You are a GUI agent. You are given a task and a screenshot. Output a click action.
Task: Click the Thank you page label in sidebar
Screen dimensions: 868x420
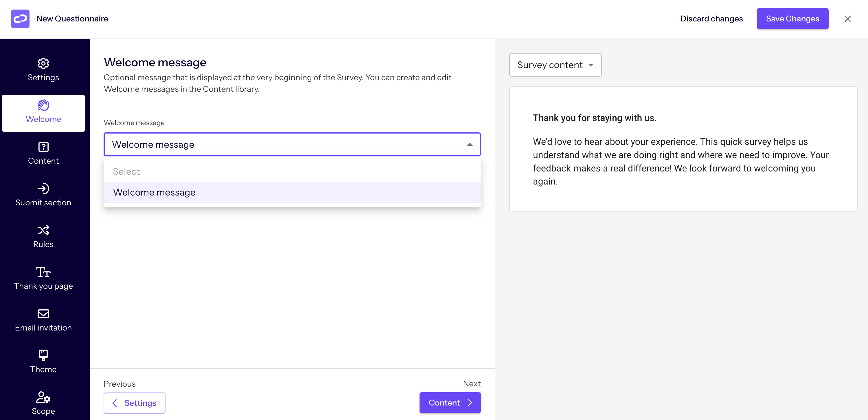[x=43, y=286]
